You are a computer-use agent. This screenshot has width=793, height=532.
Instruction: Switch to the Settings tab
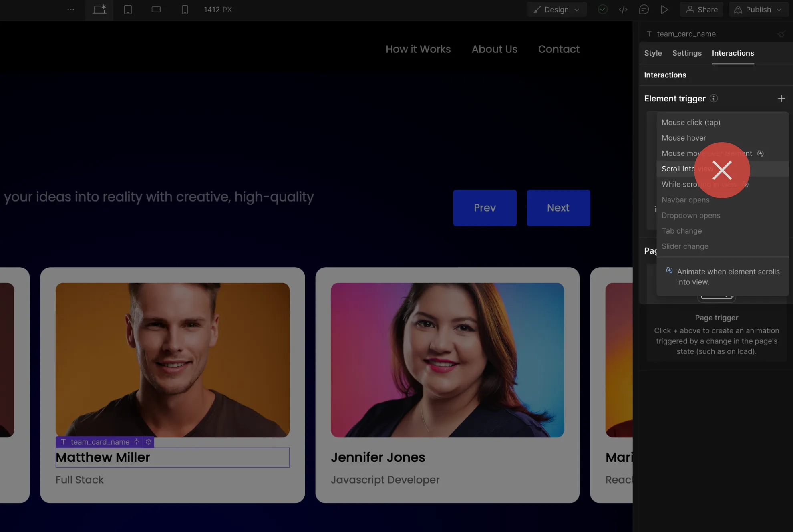(x=687, y=53)
